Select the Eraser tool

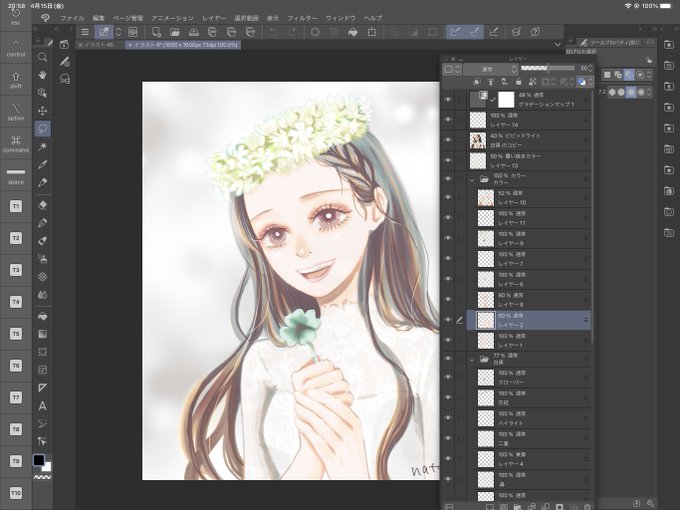42,205
